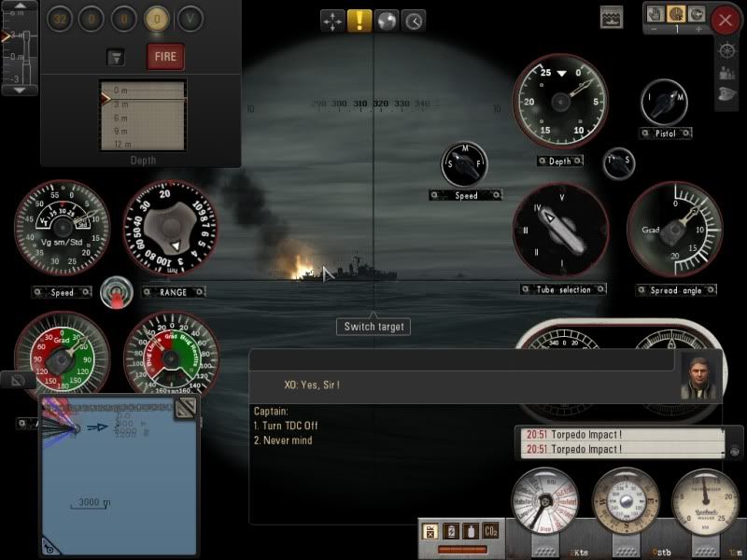Image resolution: width=747 pixels, height=560 pixels.
Task: Click the minimap bottom-left corner icon
Action: pyautogui.click(x=50, y=546)
